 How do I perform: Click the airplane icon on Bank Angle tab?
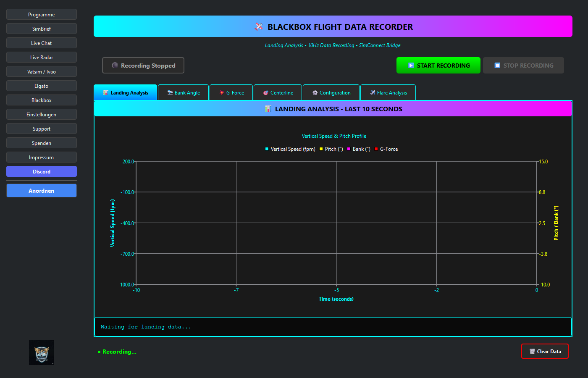(x=170, y=93)
